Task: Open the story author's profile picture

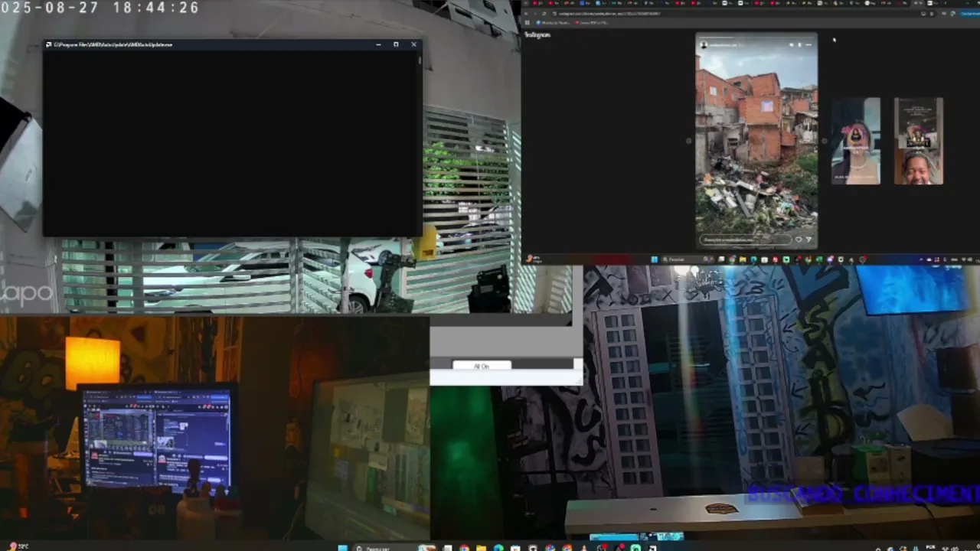Action: pos(704,45)
